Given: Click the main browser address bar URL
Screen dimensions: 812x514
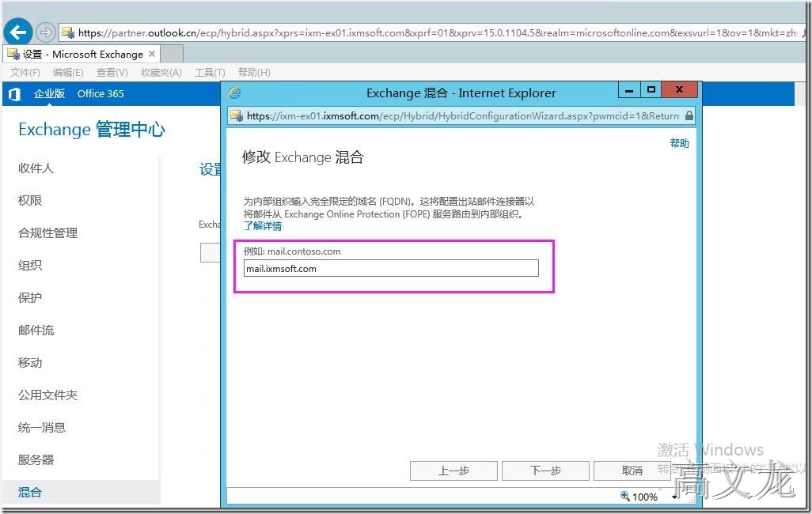Looking at the screenshot, I should click(438, 32).
